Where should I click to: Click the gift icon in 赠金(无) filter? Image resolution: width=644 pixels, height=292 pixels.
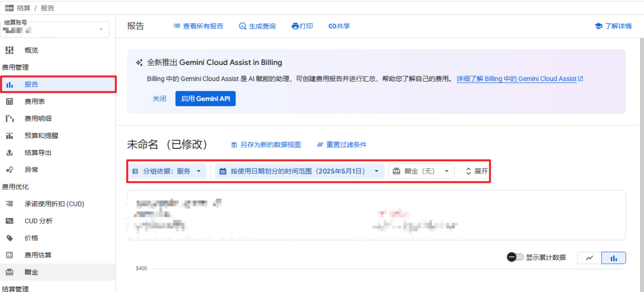396,171
